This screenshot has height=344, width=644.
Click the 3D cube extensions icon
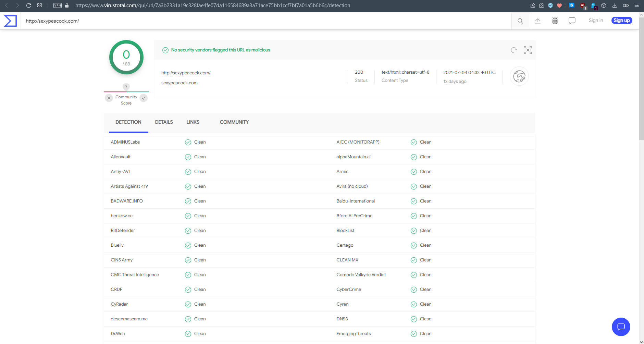[604, 5]
